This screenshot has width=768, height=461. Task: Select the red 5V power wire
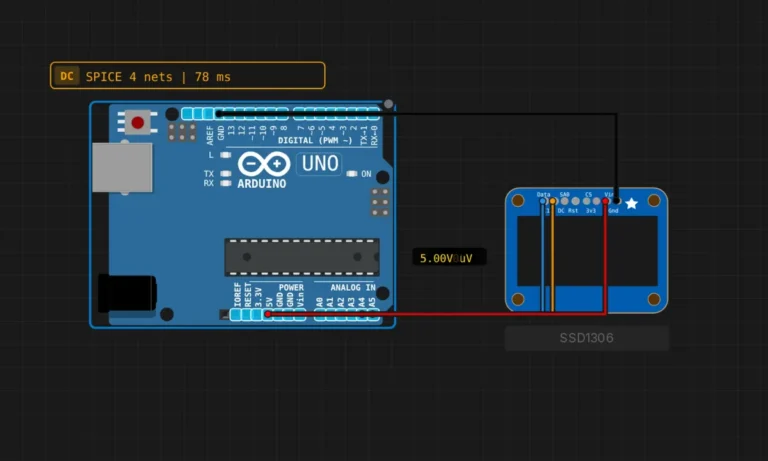[436, 314]
